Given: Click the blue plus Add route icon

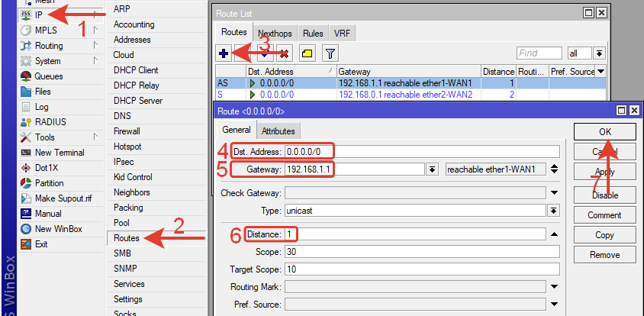Looking at the screenshot, I should 223,53.
